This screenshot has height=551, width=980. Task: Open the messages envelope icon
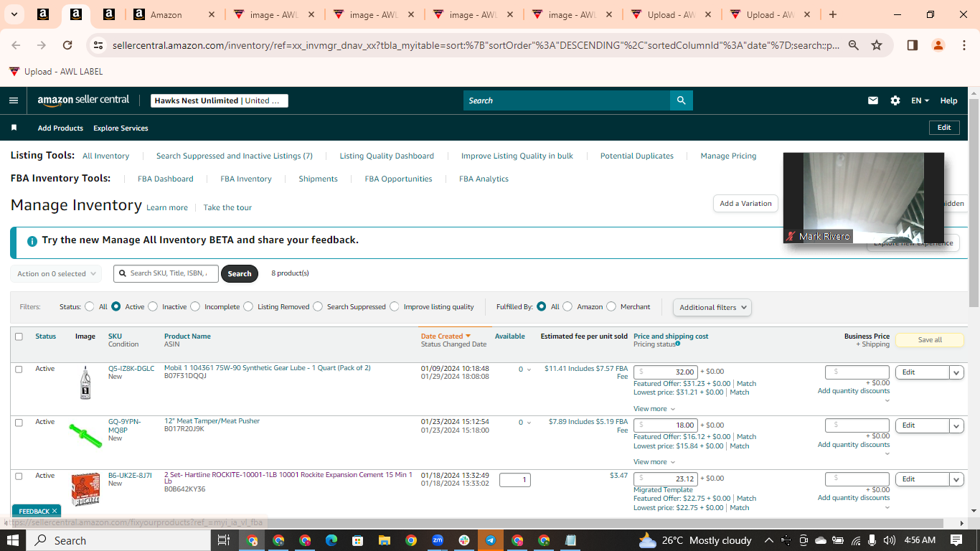pos(873,100)
